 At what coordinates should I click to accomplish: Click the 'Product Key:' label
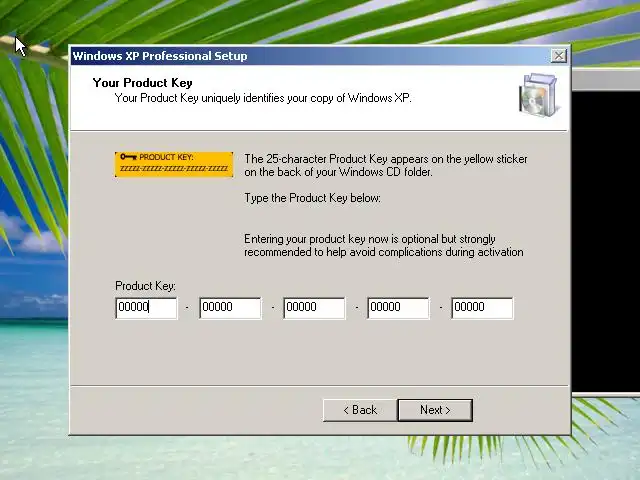145,286
